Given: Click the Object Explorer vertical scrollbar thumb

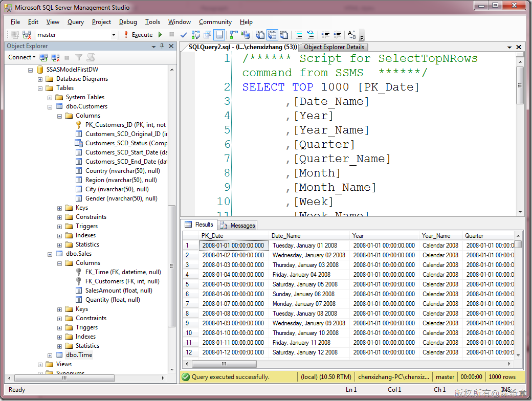Looking at the screenshot, I should [172, 265].
